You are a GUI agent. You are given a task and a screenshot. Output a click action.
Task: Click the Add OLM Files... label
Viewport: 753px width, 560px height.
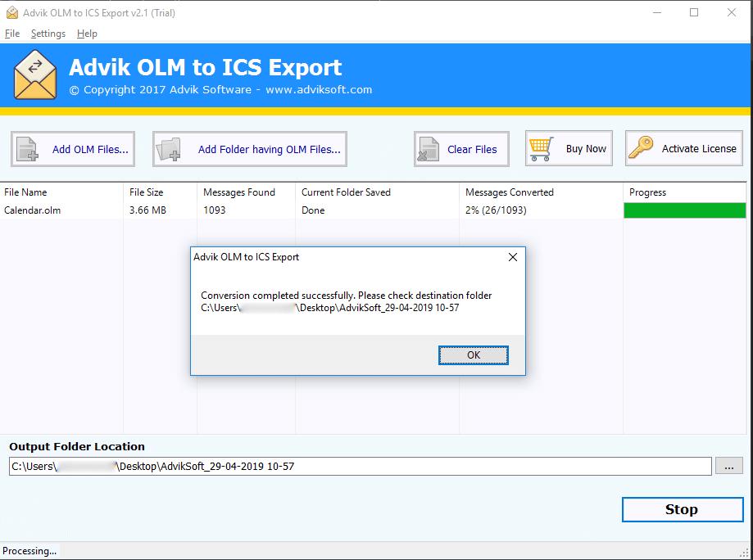click(90, 149)
